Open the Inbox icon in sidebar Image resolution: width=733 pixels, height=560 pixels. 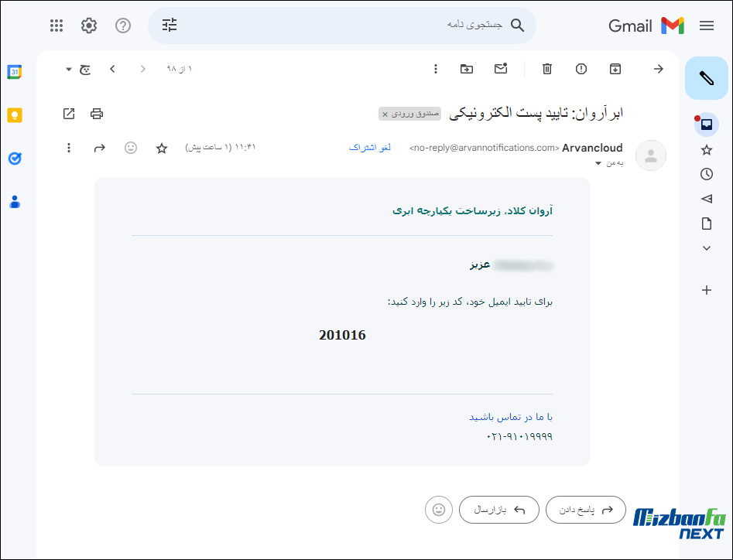point(707,125)
